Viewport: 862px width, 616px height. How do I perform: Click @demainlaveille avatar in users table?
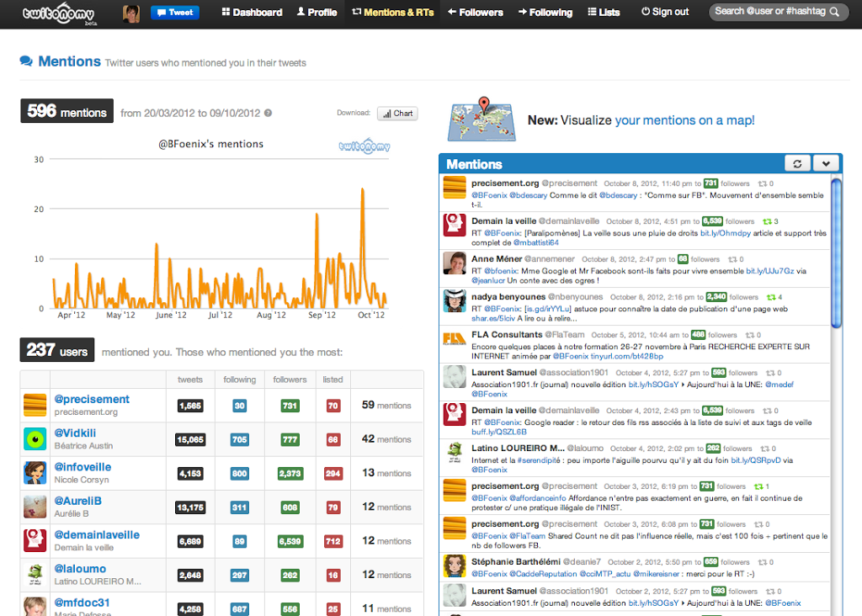[35, 541]
